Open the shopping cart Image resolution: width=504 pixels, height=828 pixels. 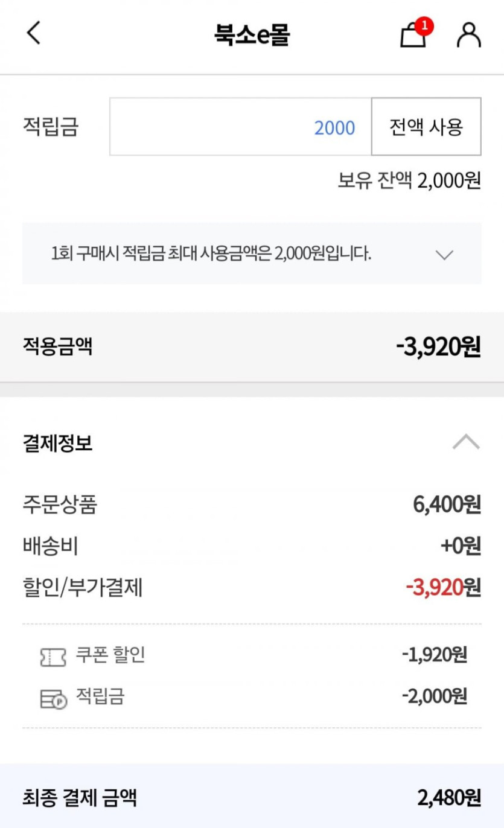coord(413,36)
